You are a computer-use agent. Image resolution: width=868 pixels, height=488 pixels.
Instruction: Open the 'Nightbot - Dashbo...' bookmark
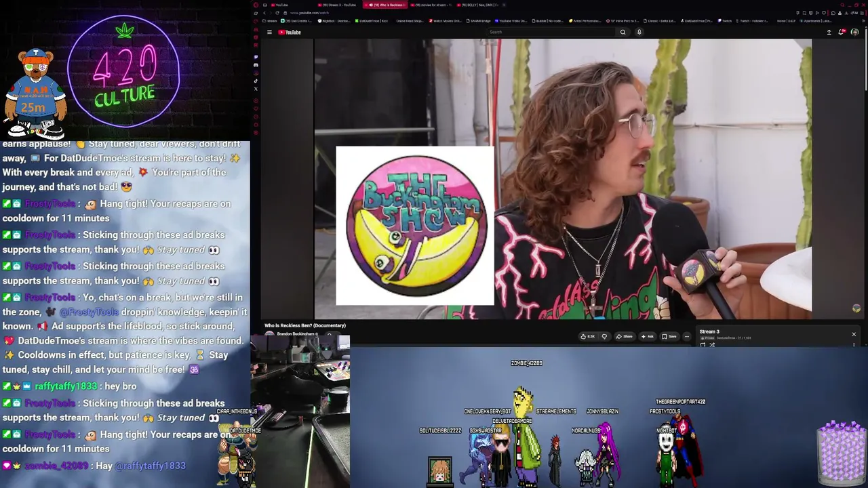[x=334, y=21]
